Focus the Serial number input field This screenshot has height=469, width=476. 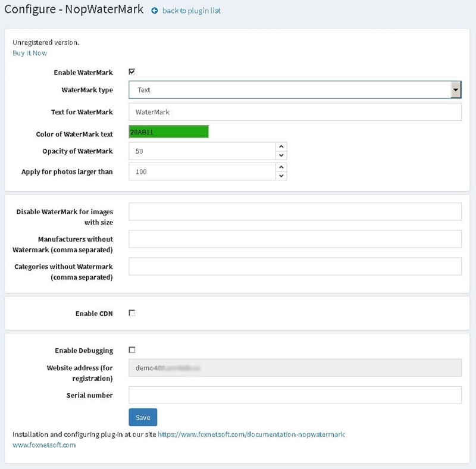click(295, 395)
